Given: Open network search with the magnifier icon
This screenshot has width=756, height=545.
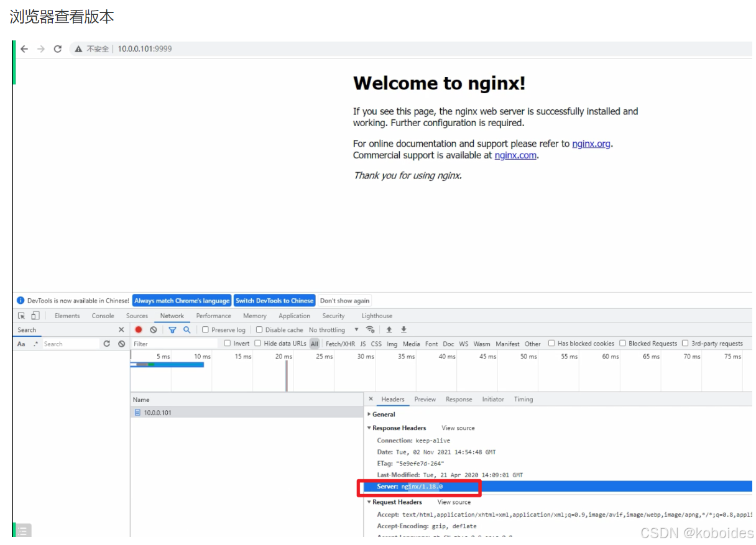Looking at the screenshot, I should click(x=187, y=330).
